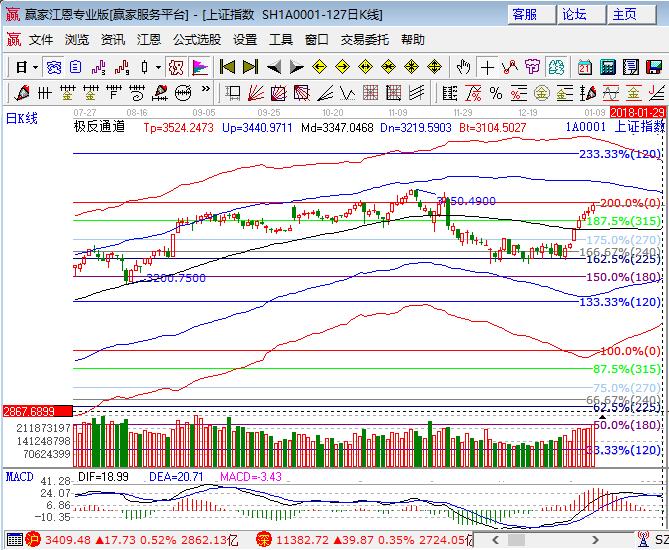Open the 公式选股 menu
The height and width of the screenshot is (550, 669).
[197, 40]
